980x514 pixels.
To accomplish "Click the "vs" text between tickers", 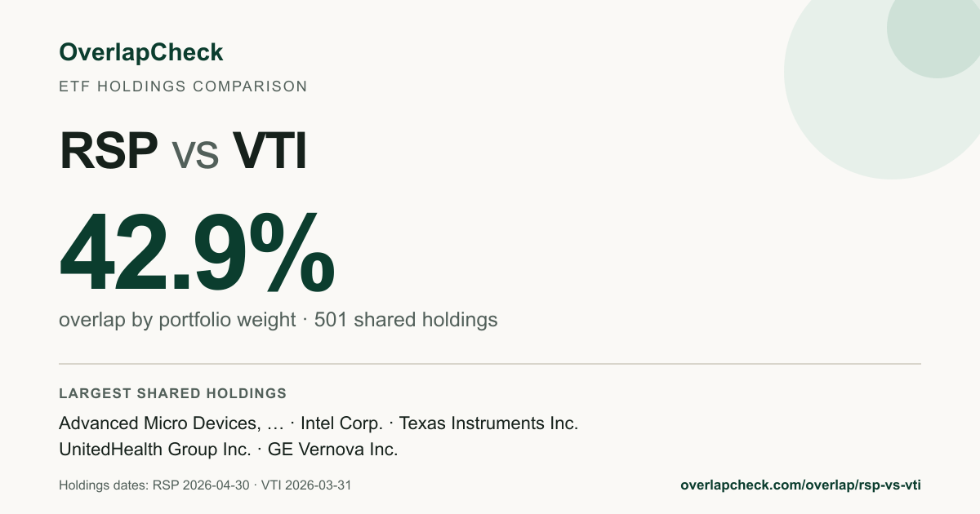I will (x=195, y=153).
